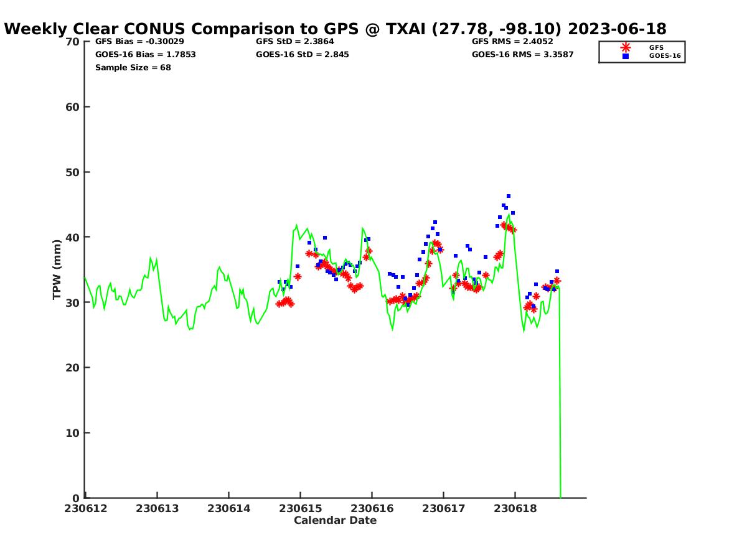
Task: Click the 70 y-axis tick label
Action: tap(73, 42)
